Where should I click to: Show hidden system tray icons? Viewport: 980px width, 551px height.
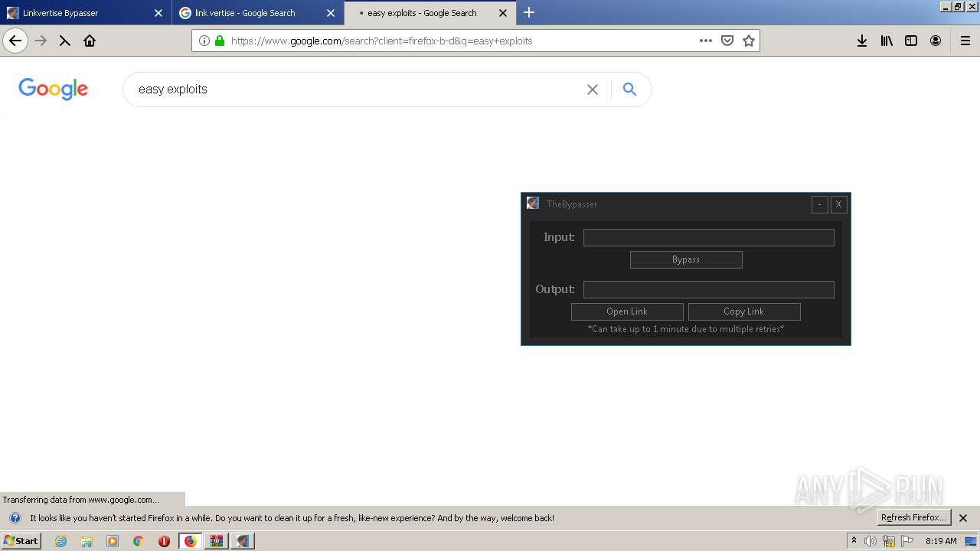tap(854, 541)
